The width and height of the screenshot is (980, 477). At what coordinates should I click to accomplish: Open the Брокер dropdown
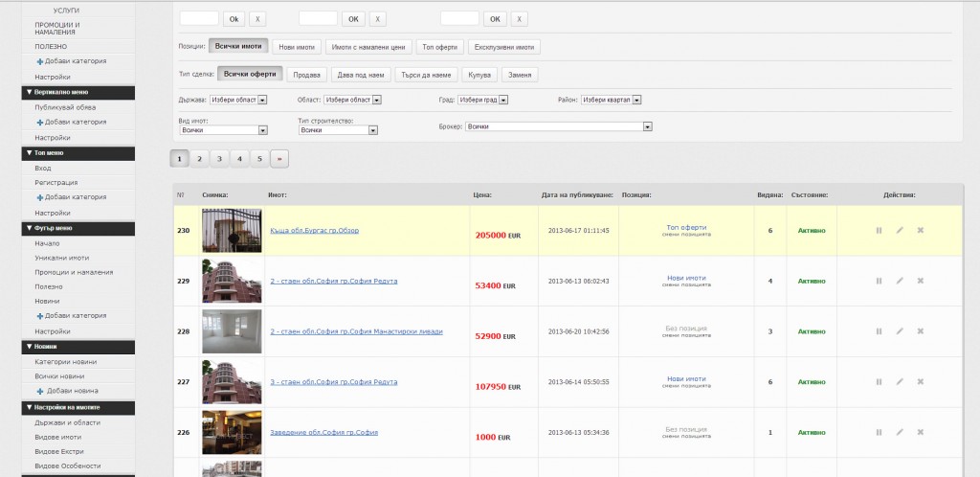[559, 126]
